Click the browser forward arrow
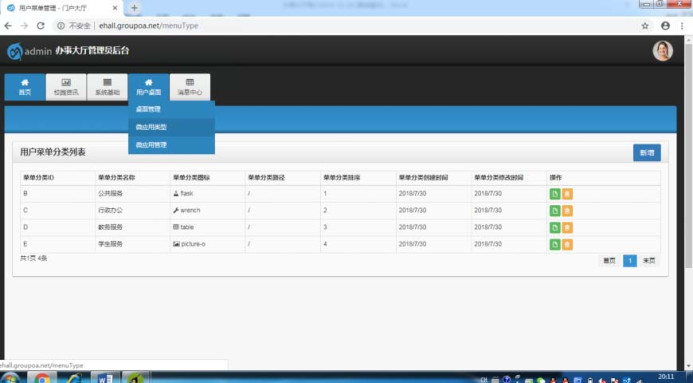 (24, 26)
